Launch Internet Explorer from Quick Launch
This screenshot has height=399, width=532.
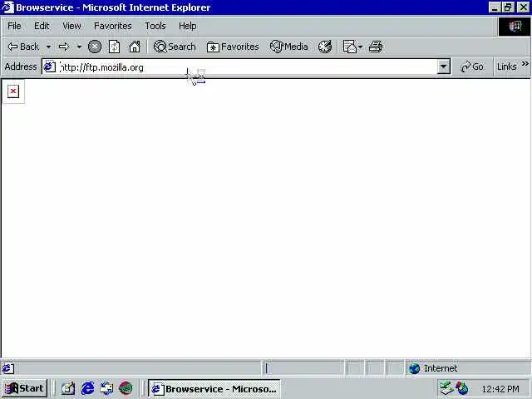[87, 388]
